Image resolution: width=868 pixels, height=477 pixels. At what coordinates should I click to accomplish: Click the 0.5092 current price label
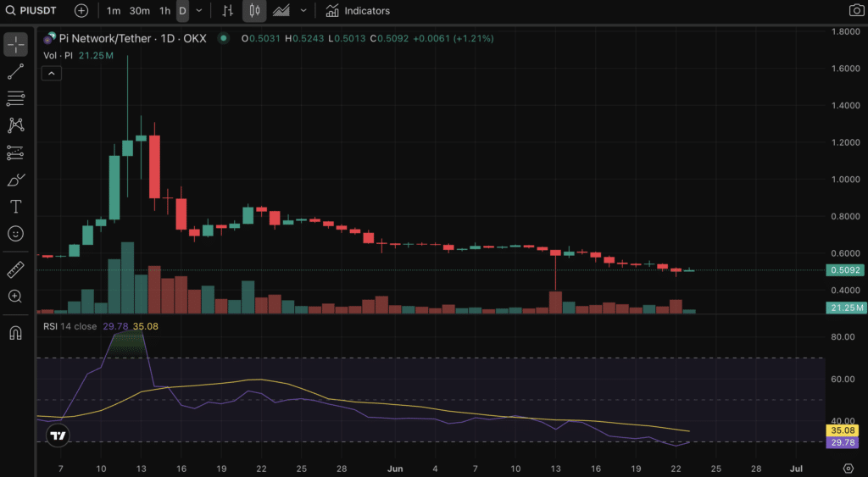click(845, 270)
